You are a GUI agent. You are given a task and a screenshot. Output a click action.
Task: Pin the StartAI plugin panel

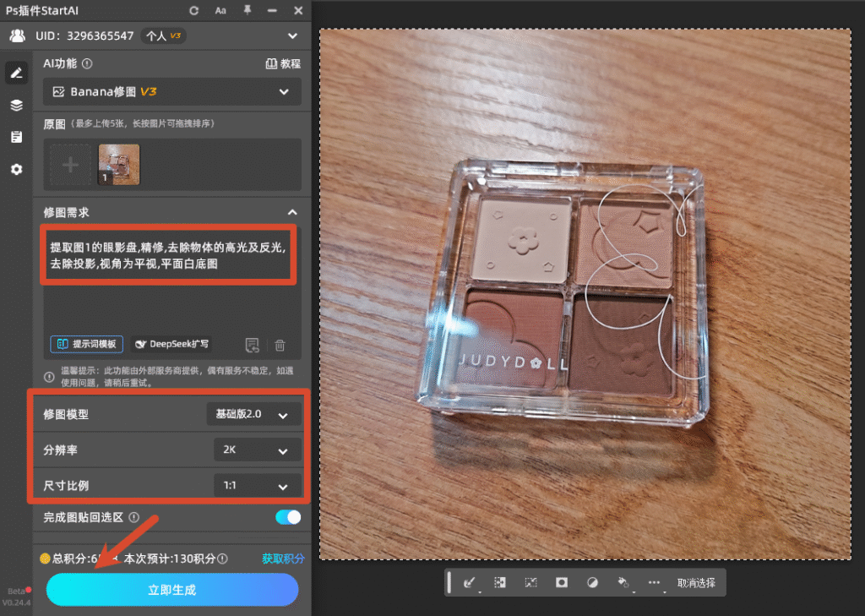coord(248,10)
